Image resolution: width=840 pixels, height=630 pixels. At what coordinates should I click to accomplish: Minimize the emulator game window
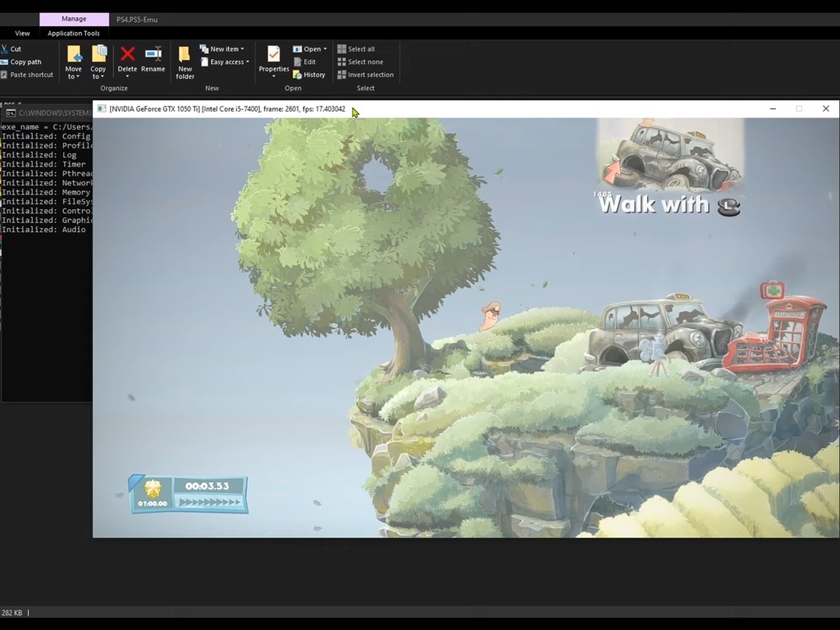[x=773, y=109]
